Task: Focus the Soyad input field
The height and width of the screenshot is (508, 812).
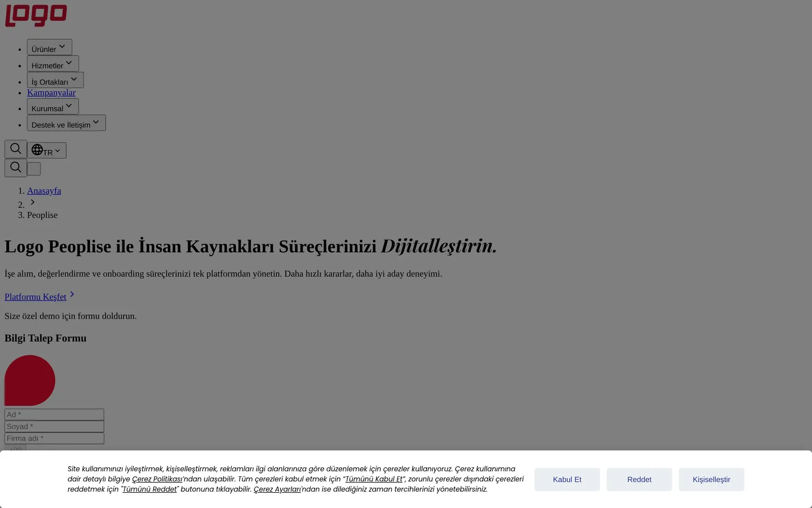Action: tap(54, 426)
